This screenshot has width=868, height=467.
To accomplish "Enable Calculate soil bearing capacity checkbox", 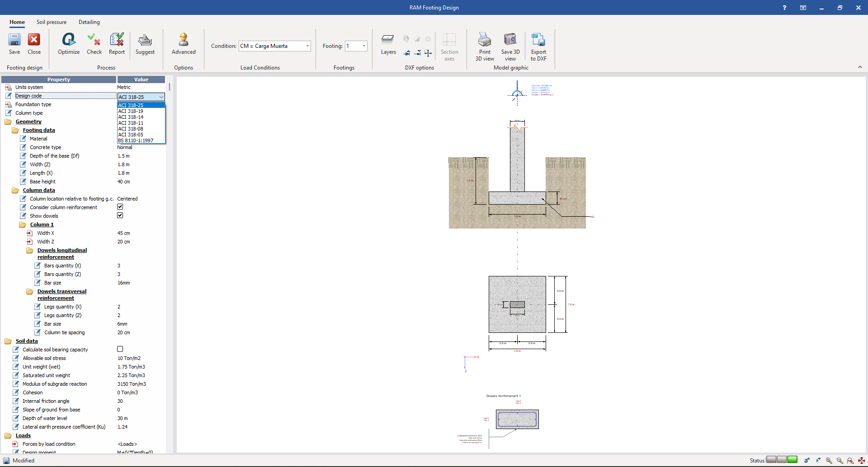I will pos(120,349).
